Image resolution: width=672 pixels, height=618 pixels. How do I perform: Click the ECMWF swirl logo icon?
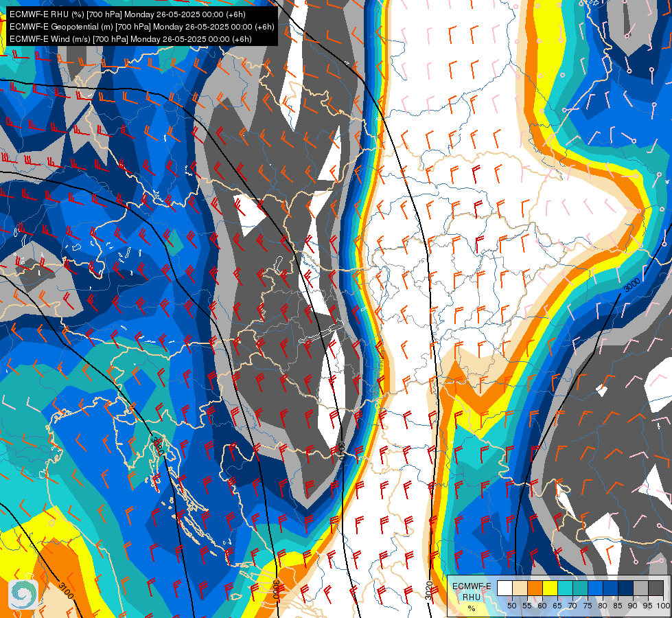click(23, 594)
